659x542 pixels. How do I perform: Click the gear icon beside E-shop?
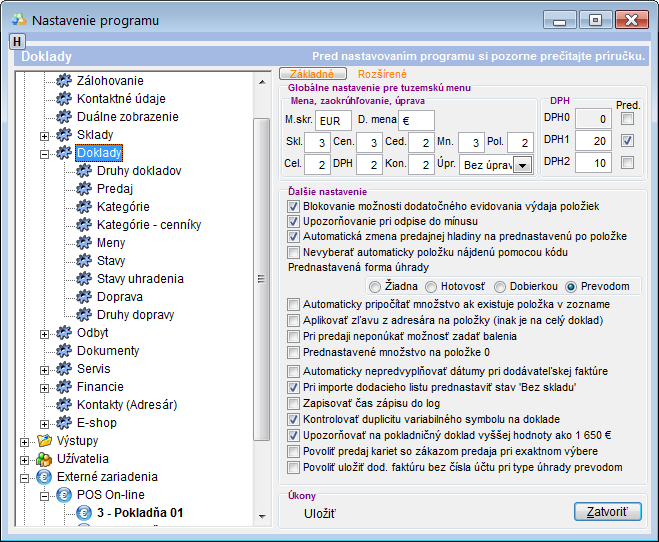[63, 423]
